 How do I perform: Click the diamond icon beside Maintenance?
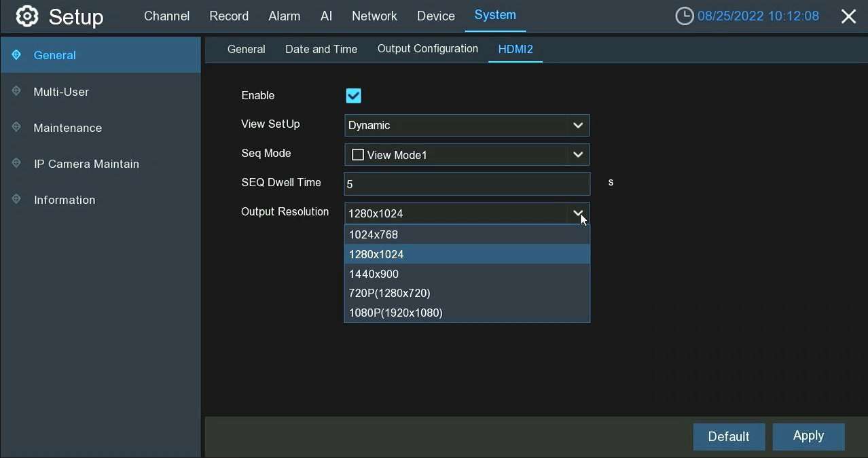pyautogui.click(x=16, y=127)
